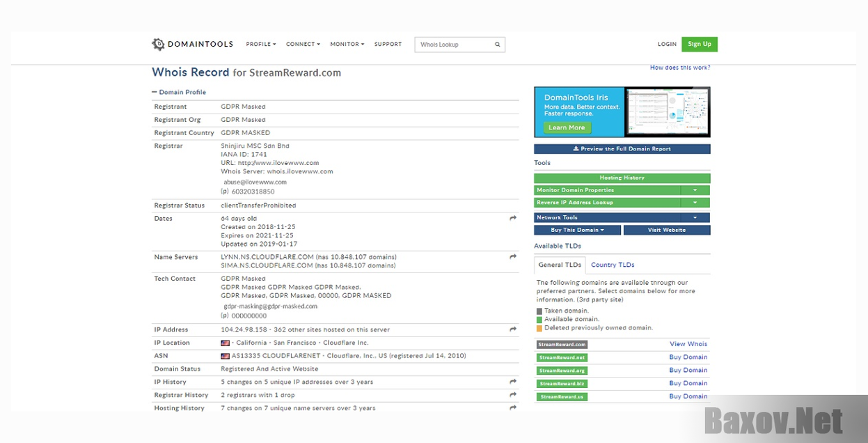
Task: Switch to the General TLDs tab
Action: click(560, 265)
